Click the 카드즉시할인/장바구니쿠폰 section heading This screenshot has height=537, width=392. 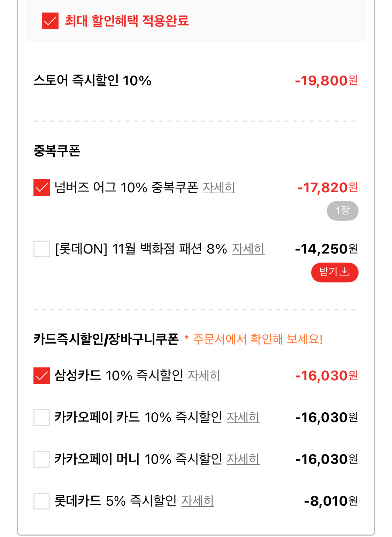click(106, 339)
